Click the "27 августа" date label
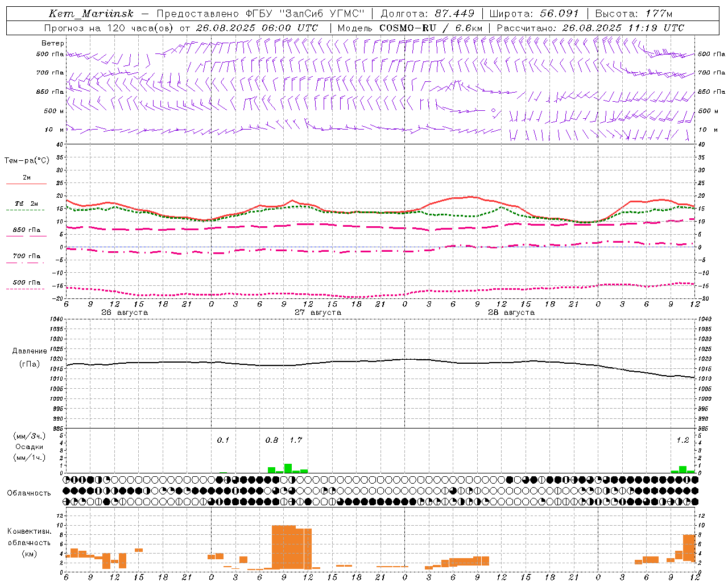Screen dimensions: 728x582 [317, 313]
